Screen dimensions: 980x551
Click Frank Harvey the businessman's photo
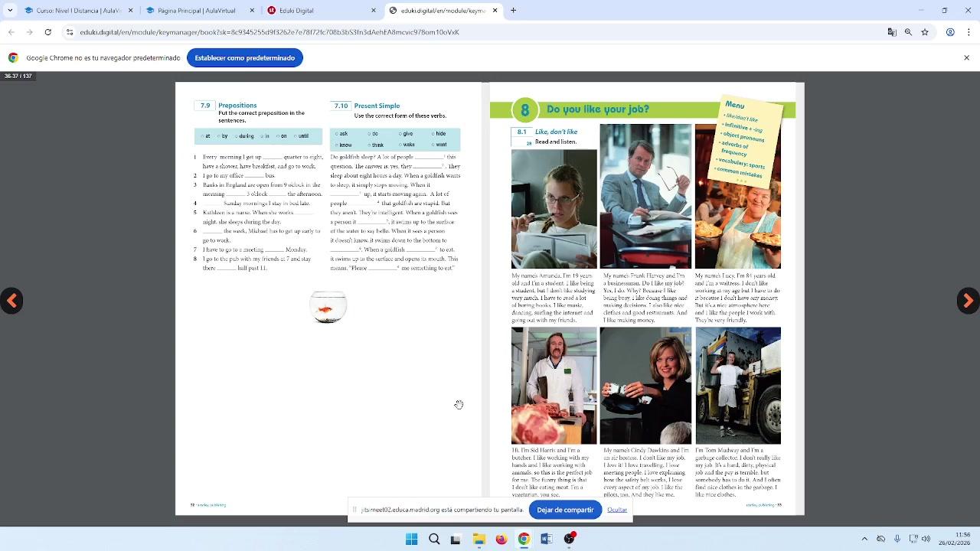point(645,197)
